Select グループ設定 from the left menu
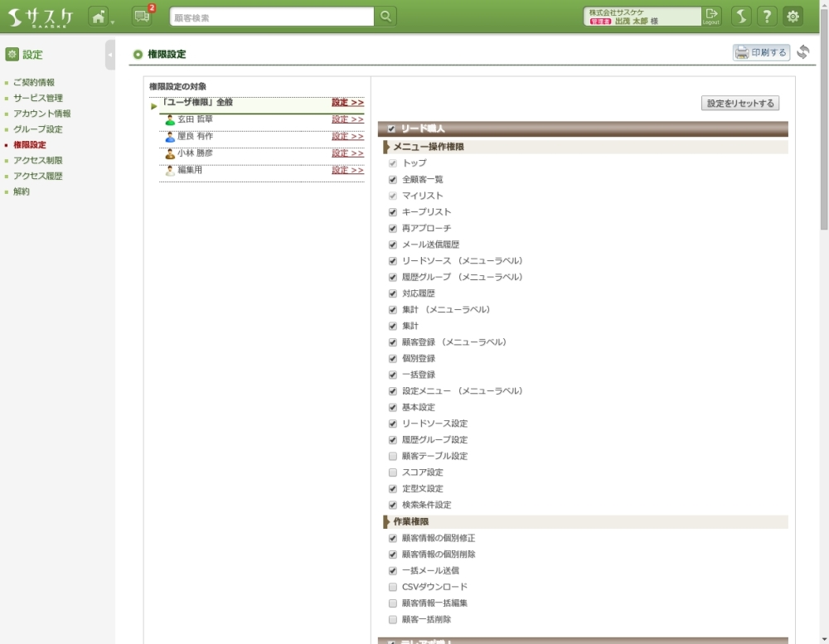This screenshot has height=644, width=829. (x=37, y=129)
